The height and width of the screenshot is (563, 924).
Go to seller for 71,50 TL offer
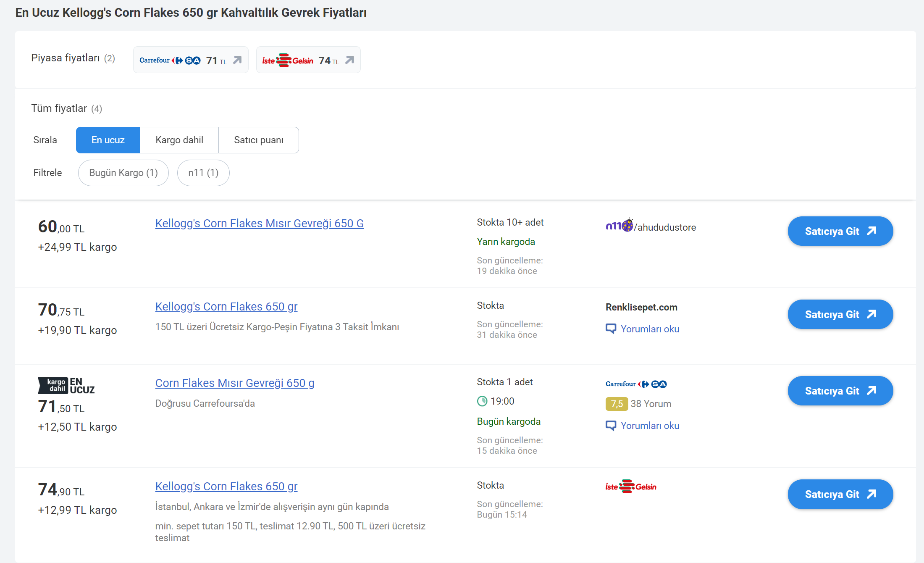click(840, 391)
